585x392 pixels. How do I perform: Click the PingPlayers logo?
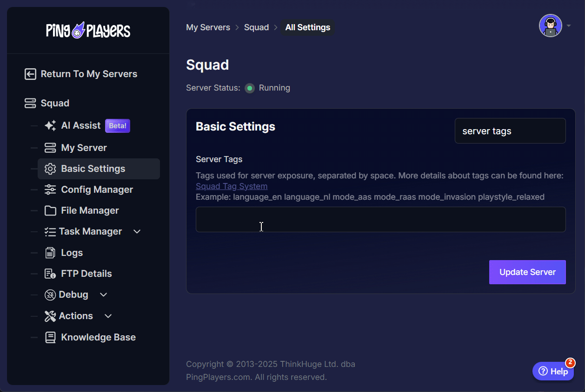(88, 31)
